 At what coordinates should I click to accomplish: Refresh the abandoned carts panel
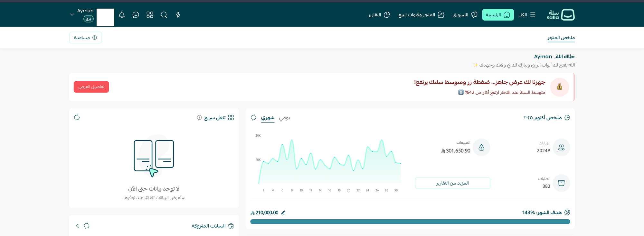87,226
